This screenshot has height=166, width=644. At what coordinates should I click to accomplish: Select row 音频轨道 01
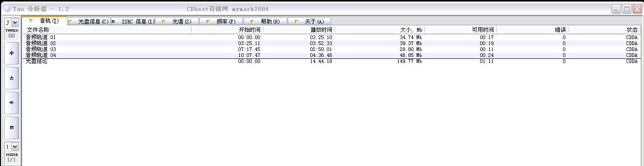331,37
